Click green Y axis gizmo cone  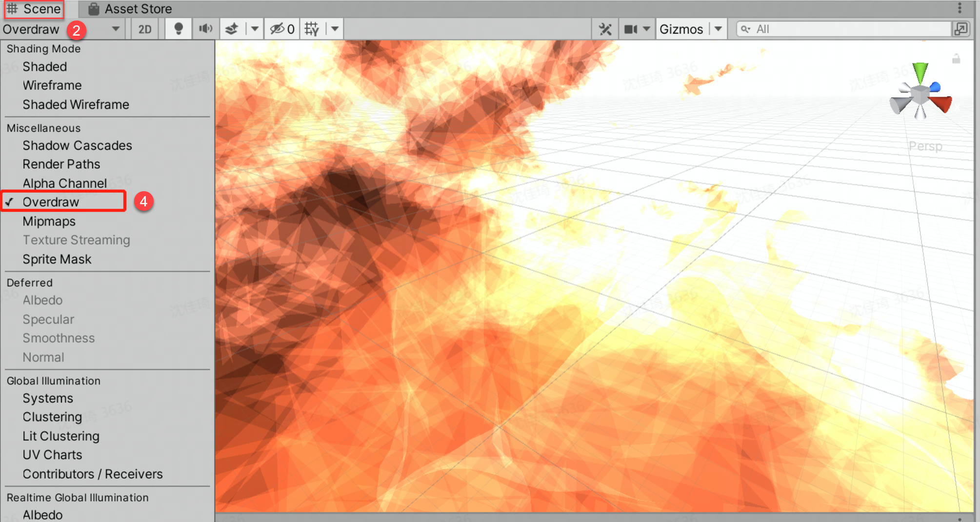920,73
